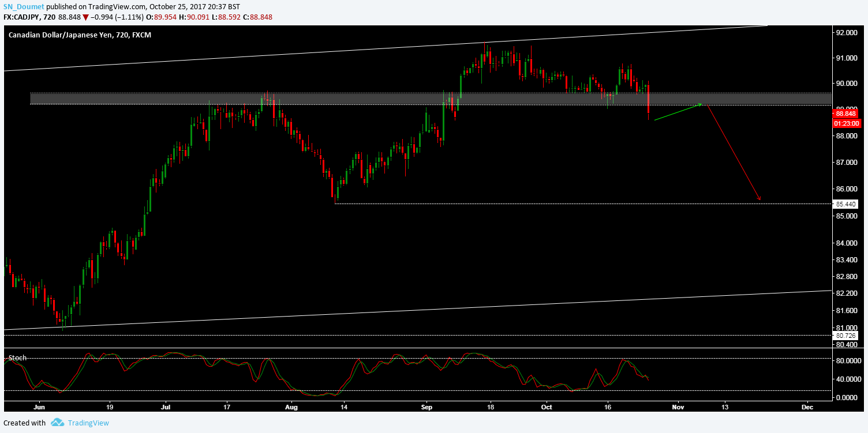
Task: Click the 0.0000 Stoch scale label
Action: pyautogui.click(x=846, y=398)
